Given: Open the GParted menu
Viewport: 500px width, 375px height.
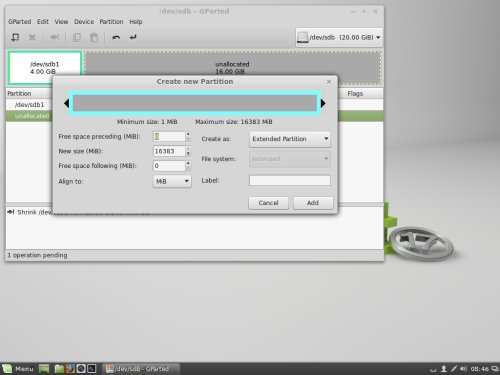Looking at the screenshot, I should tap(20, 22).
